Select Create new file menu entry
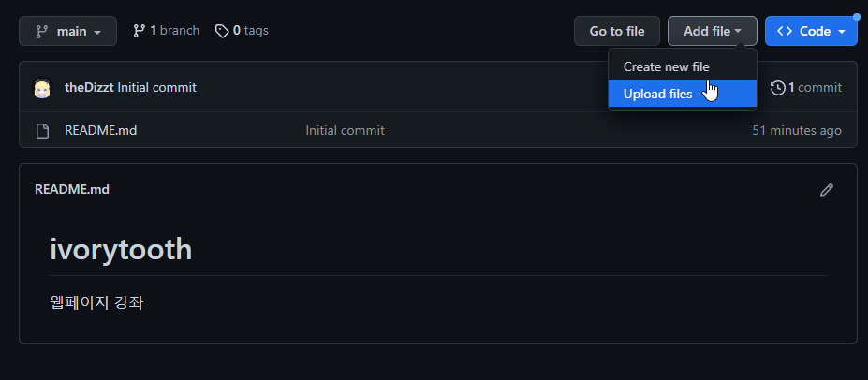This screenshot has width=868, height=380. tap(682, 67)
